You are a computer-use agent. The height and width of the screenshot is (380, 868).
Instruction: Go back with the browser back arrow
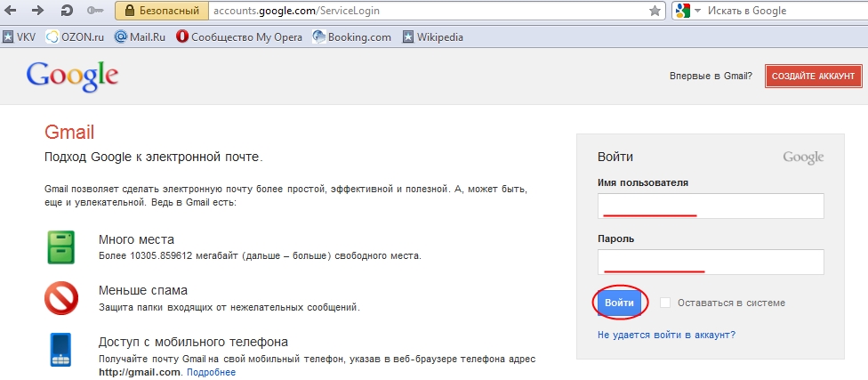[11, 10]
